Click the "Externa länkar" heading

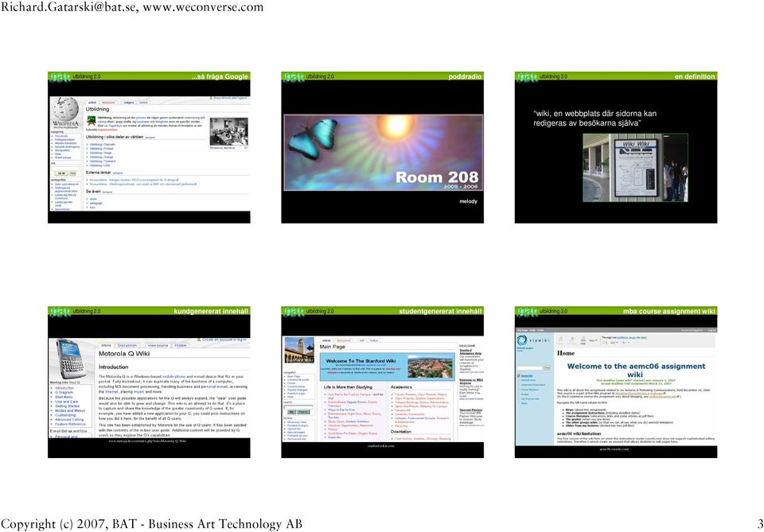(x=99, y=173)
